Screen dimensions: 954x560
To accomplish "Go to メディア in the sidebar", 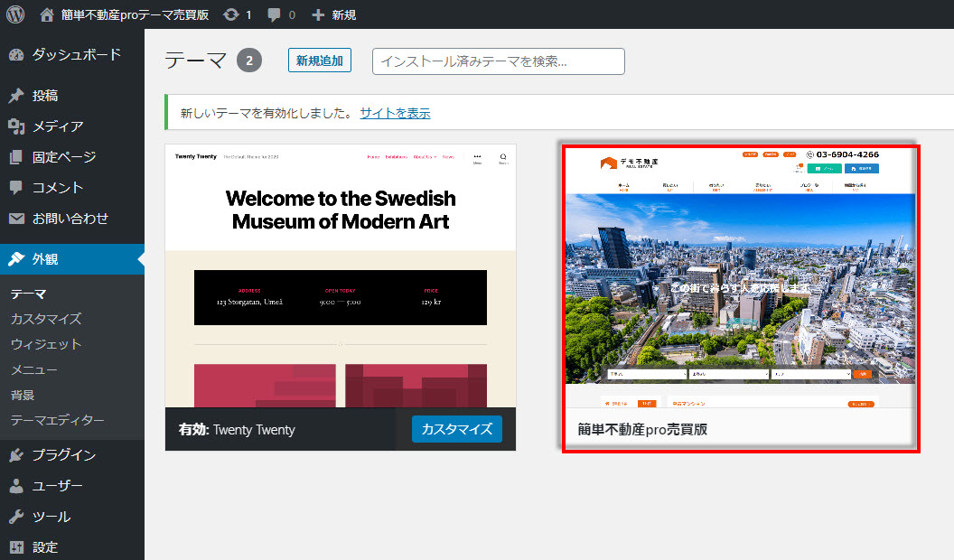I will tap(58, 126).
